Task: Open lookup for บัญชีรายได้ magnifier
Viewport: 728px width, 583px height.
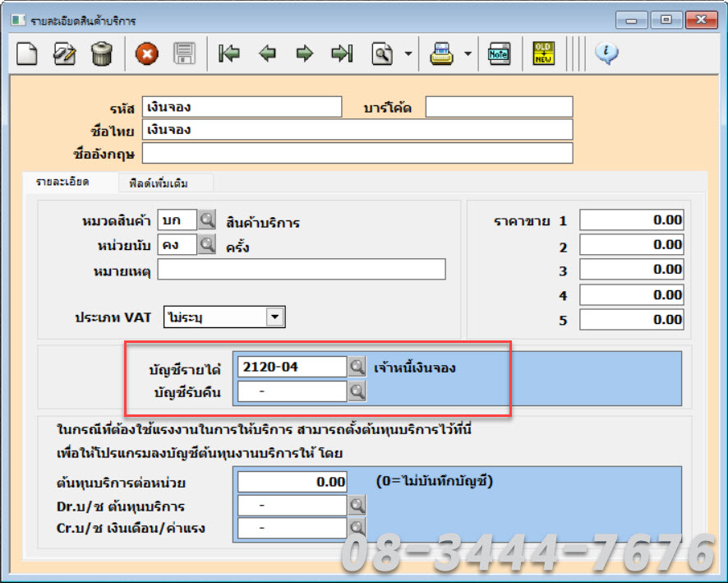Action: (357, 367)
